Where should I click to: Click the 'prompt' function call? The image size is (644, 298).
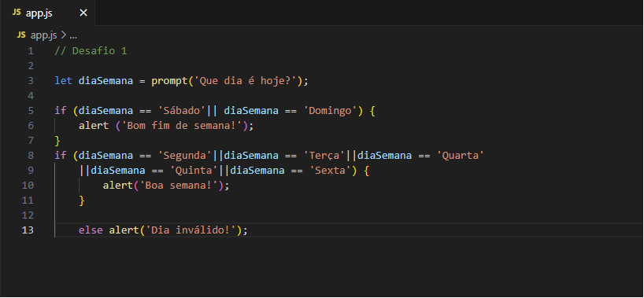tap(169, 81)
